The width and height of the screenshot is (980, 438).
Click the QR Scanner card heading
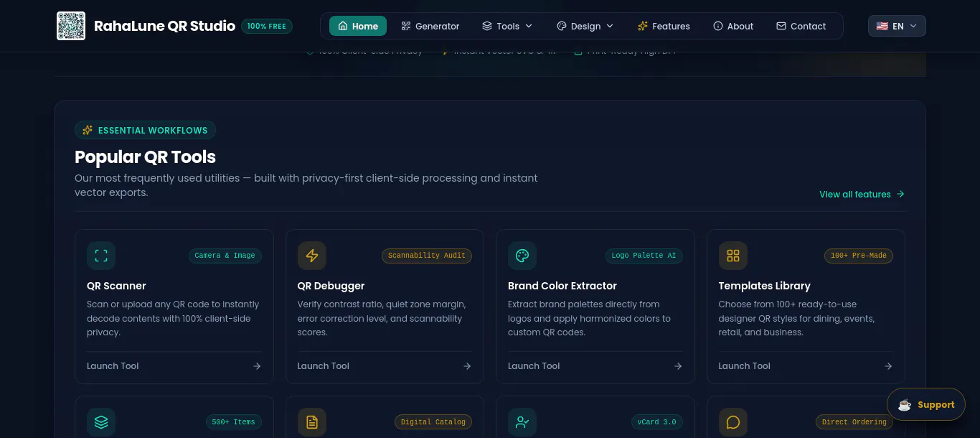click(116, 286)
